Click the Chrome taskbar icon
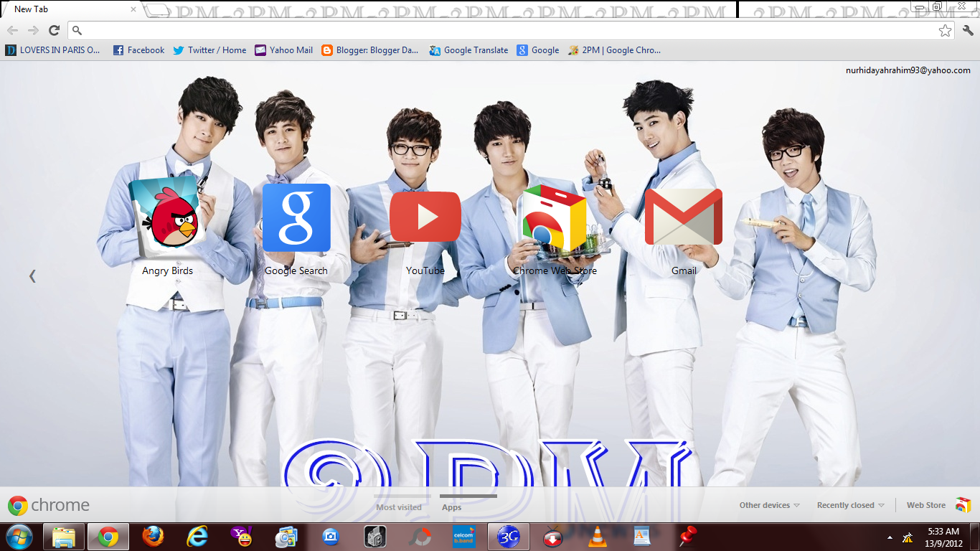 click(108, 537)
